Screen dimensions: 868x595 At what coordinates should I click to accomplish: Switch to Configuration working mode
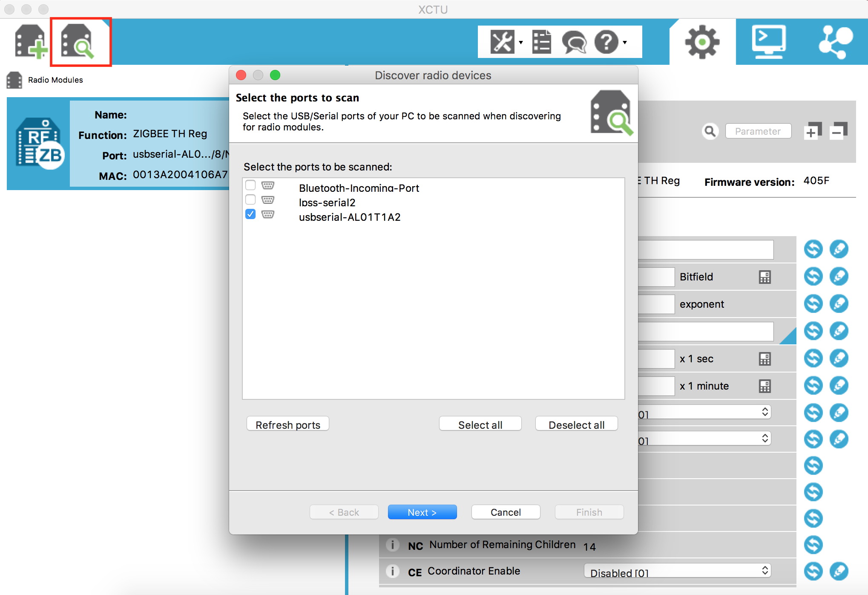[x=701, y=41]
